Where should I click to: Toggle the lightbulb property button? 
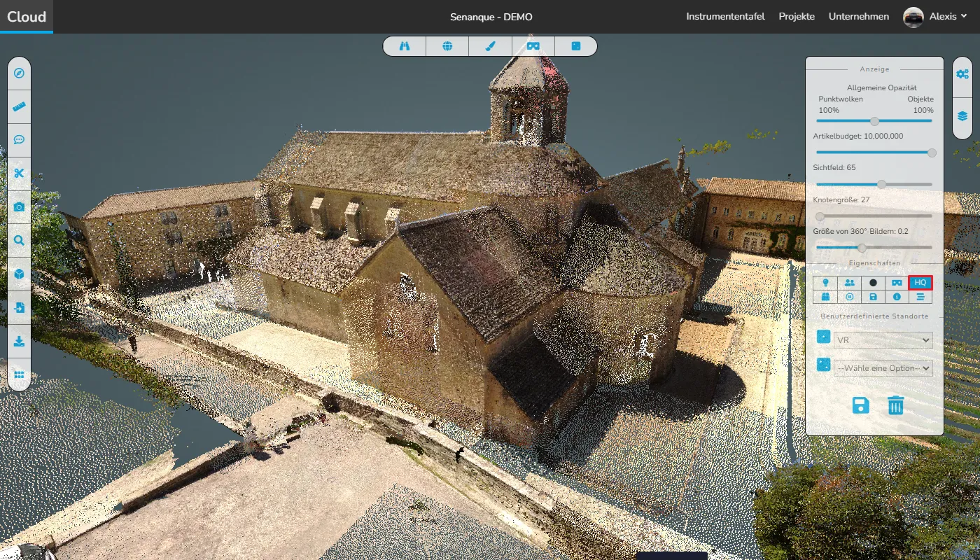click(825, 282)
